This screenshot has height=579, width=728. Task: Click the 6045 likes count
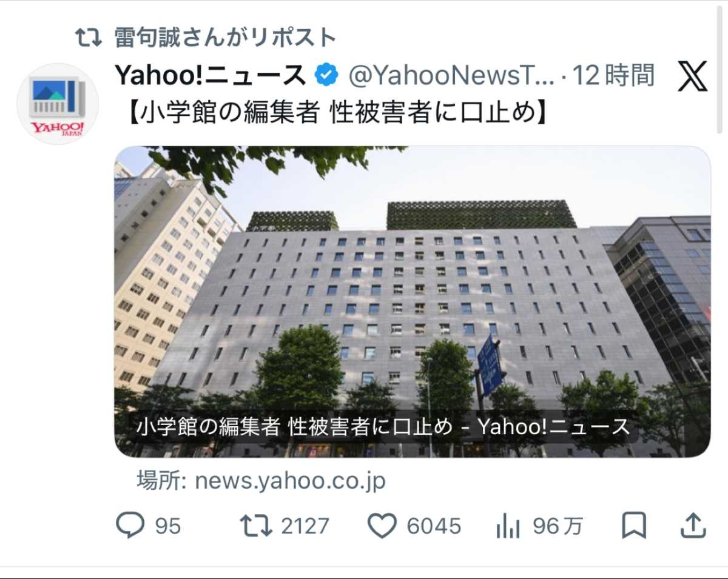[434, 526]
